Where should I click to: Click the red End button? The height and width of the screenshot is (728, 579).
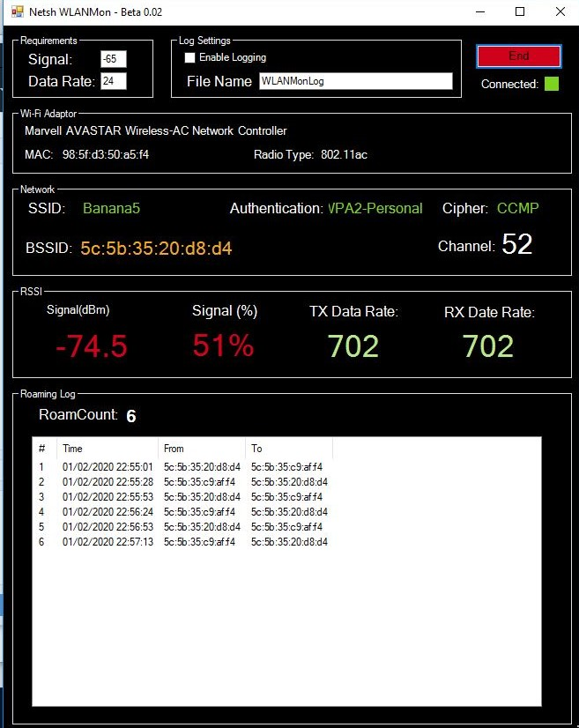pyautogui.click(x=519, y=56)
